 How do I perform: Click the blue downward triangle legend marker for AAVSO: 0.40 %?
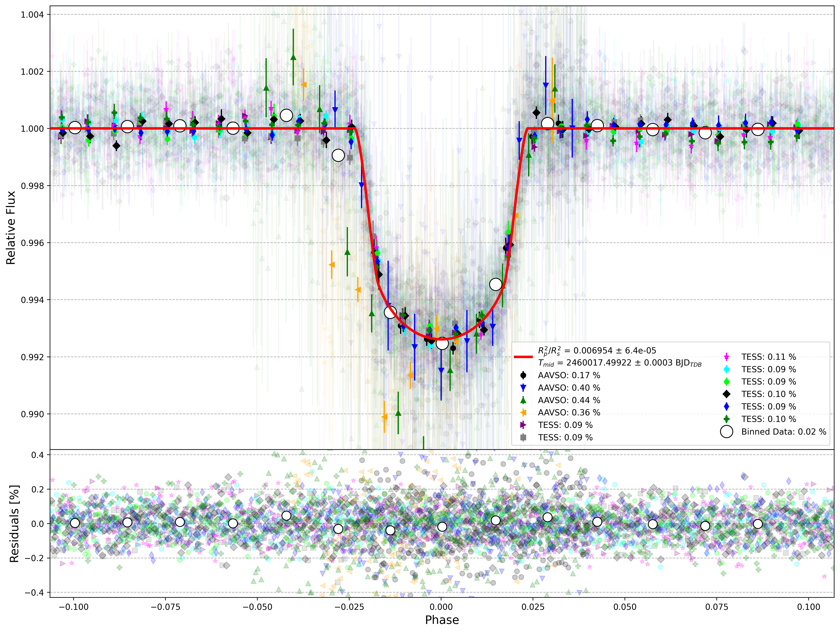tap(523, 388)
